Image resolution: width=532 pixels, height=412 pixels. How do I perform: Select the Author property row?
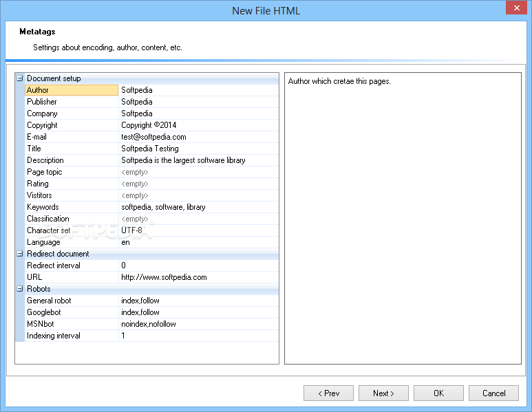pos(151,90)
